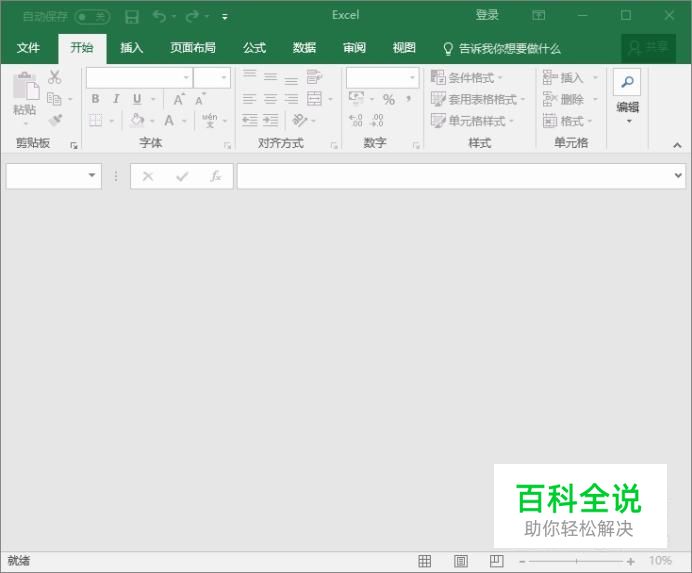
Task: Collapse the ribbon with chevron
Action: [677, 145]
